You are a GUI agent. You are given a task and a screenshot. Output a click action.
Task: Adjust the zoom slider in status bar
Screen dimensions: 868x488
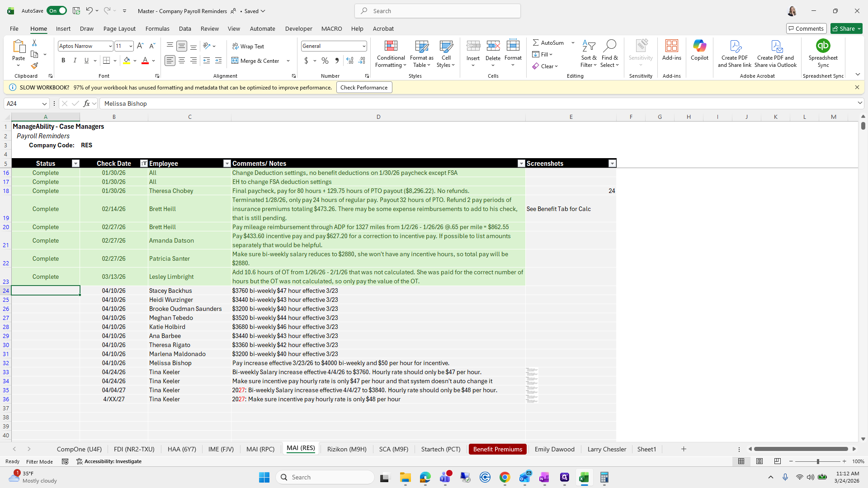(817, 461)
